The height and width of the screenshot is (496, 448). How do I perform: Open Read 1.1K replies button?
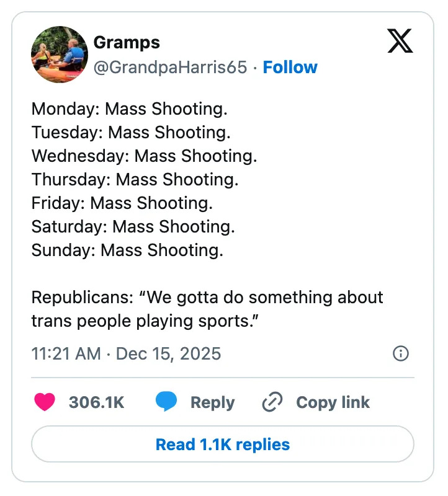pos(223,445)
